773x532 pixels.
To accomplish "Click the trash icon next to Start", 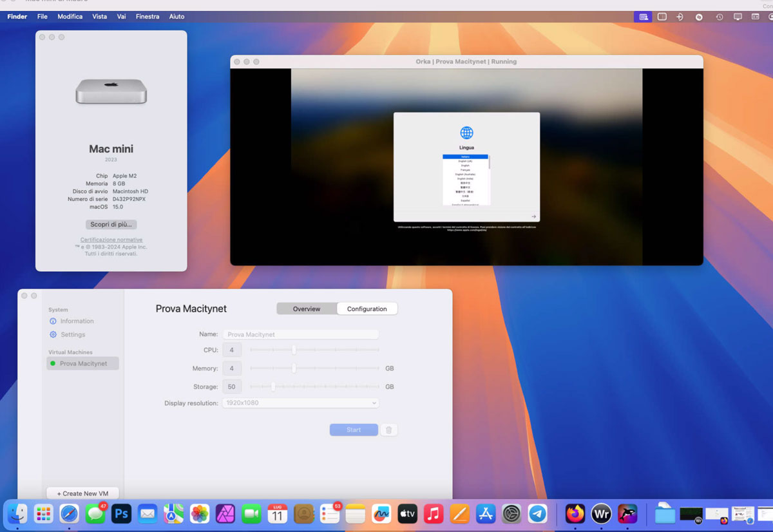I will [389, 430].
